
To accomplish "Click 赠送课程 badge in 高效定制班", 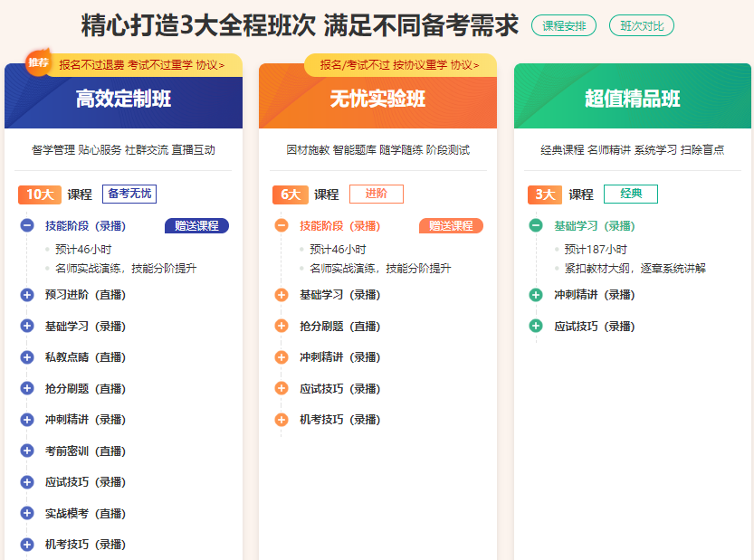I will [x=196, y=226].
